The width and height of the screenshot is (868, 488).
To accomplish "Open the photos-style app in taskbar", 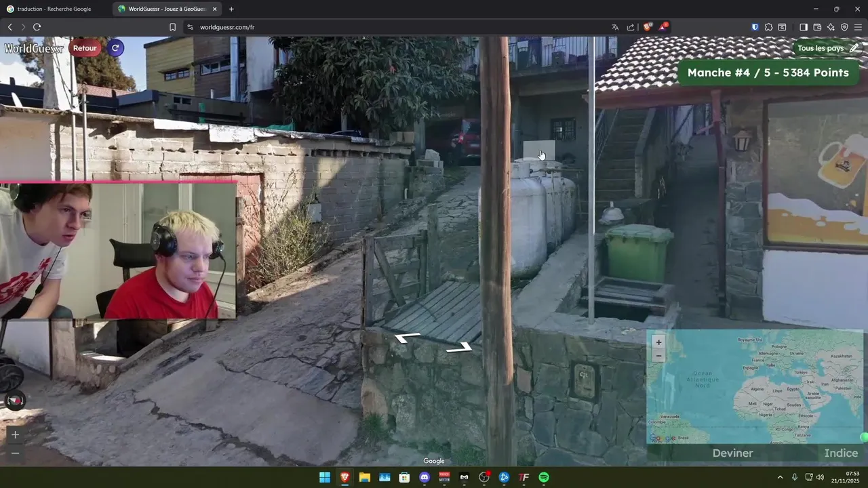I will (384, 477).
